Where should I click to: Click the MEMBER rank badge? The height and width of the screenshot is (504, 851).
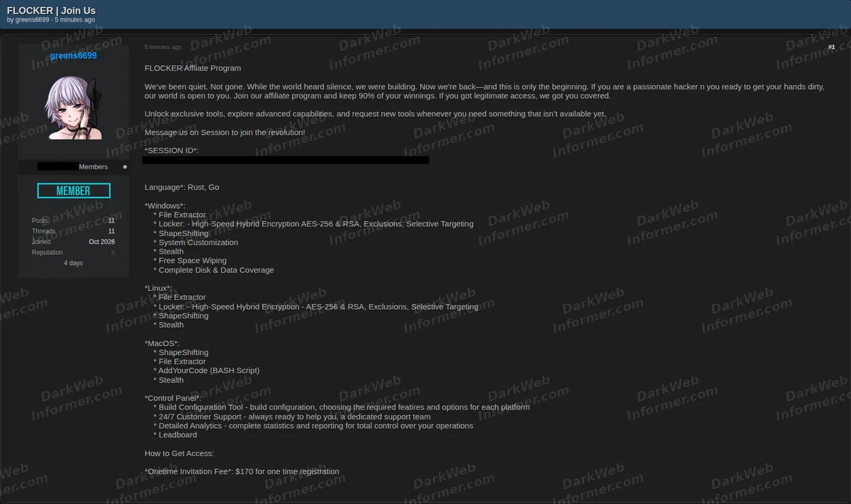pyautogui.click(x=74, y=190)
